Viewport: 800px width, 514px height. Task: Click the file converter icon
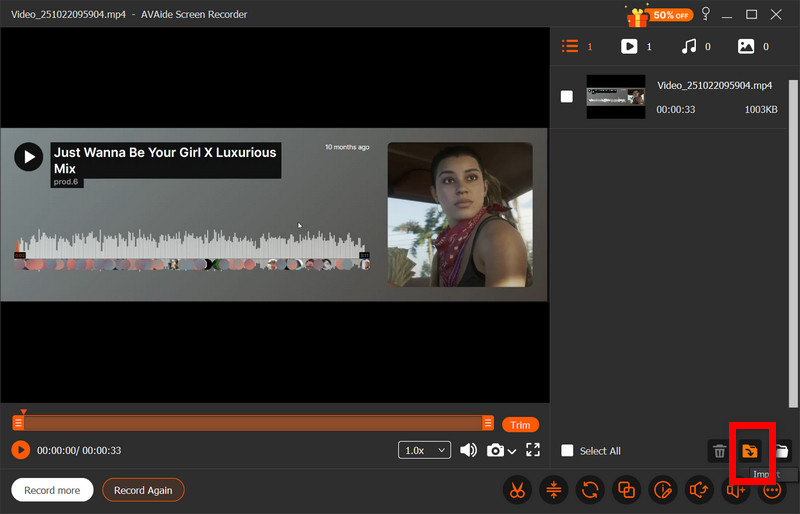[591, 490]
